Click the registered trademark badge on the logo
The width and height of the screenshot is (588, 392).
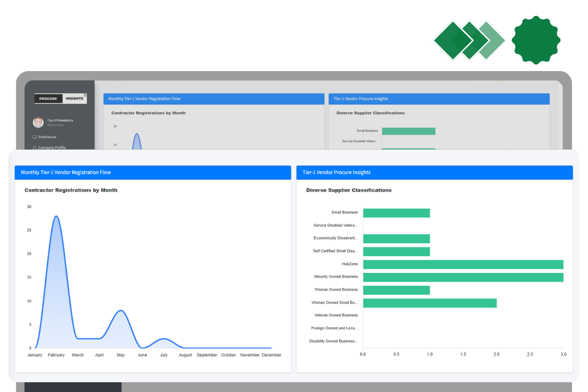(x=85, y=95)
